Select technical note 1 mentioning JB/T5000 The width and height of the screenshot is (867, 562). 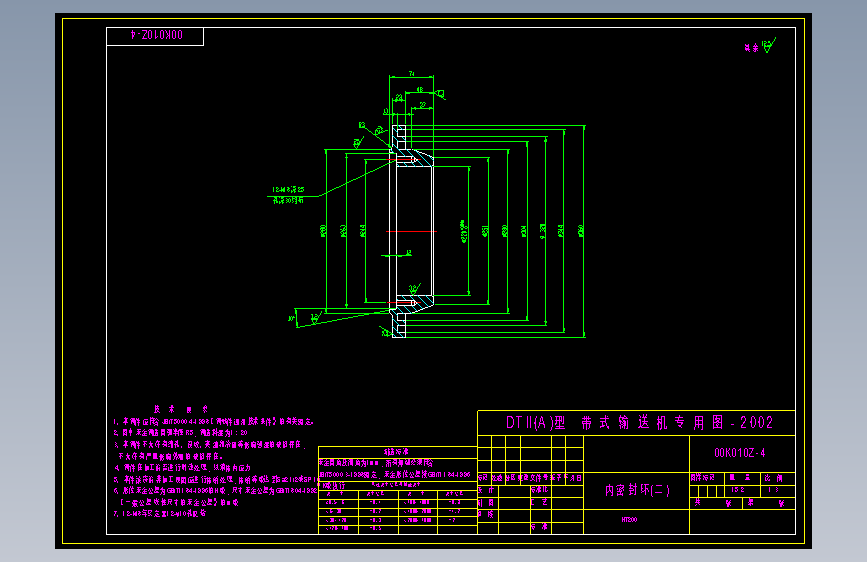coord(213,422)
